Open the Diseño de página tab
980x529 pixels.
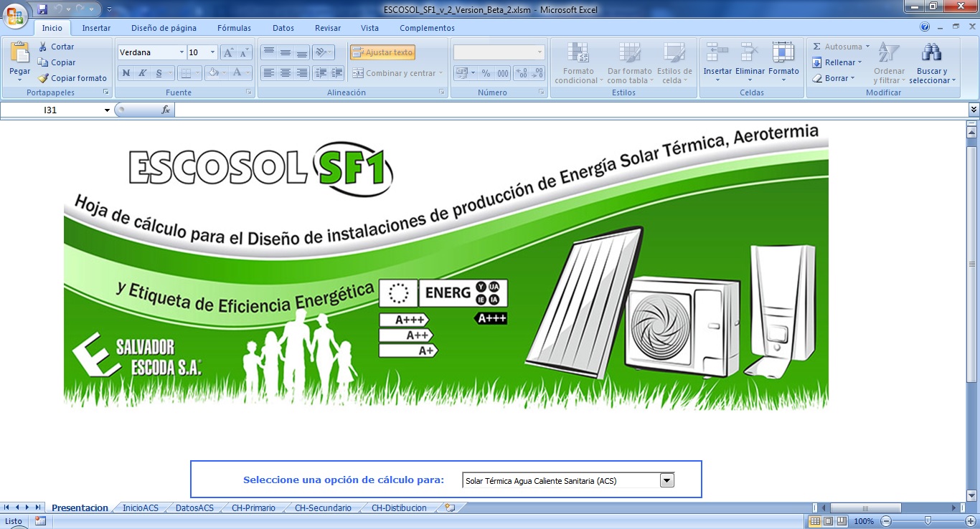click(x=164, y=28)
